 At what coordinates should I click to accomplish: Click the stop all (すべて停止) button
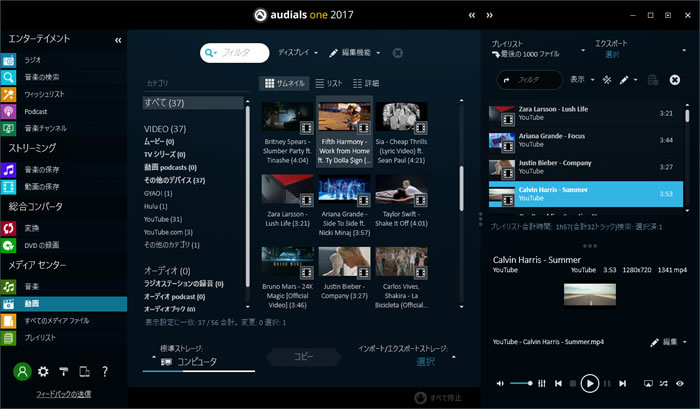click(438, 397)
